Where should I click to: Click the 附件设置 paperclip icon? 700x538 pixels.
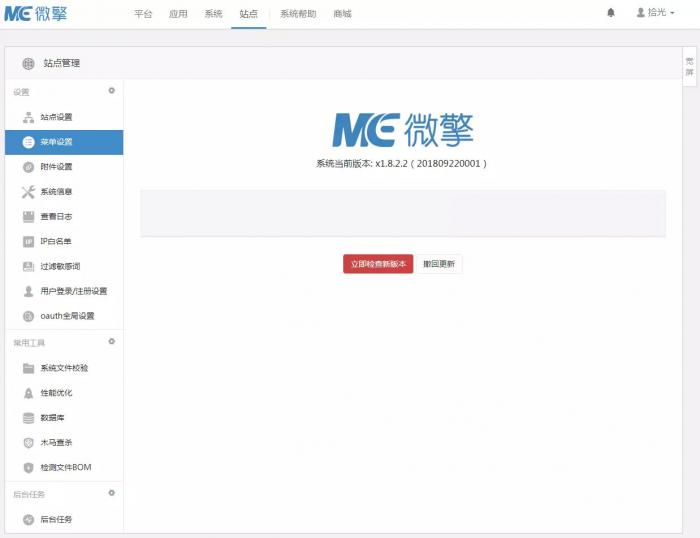click(x=29, y=167)
